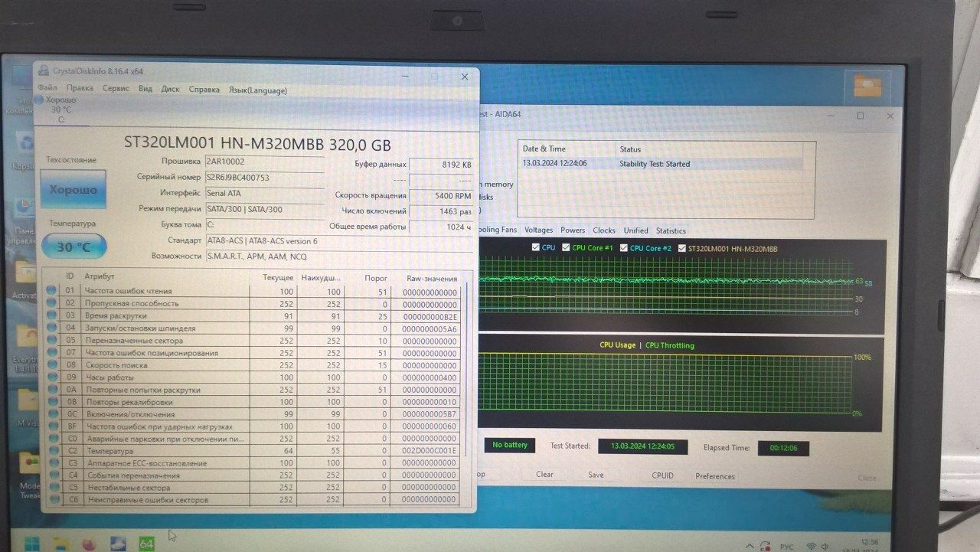Click status circle for row BF ударные нагрузки
The height and width of the screenshot is (552, 980).
tap(51, 426)
